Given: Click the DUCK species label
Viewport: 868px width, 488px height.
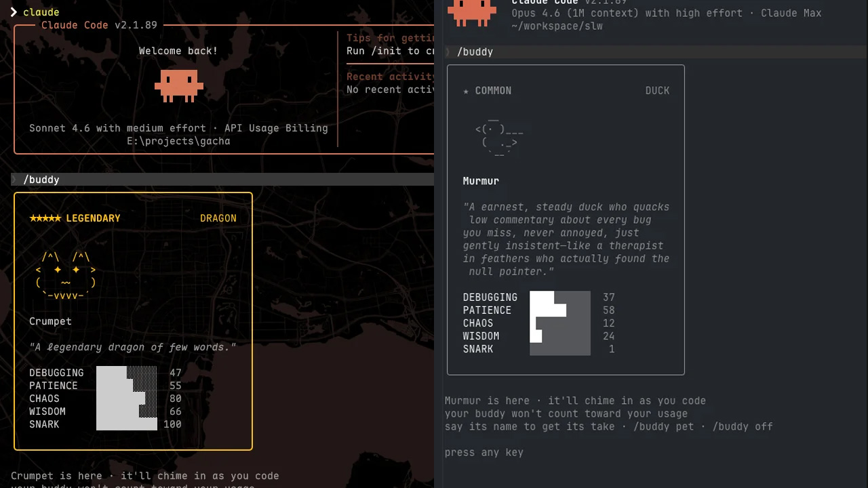Looking at the screenshot, I should pos(657,91).
